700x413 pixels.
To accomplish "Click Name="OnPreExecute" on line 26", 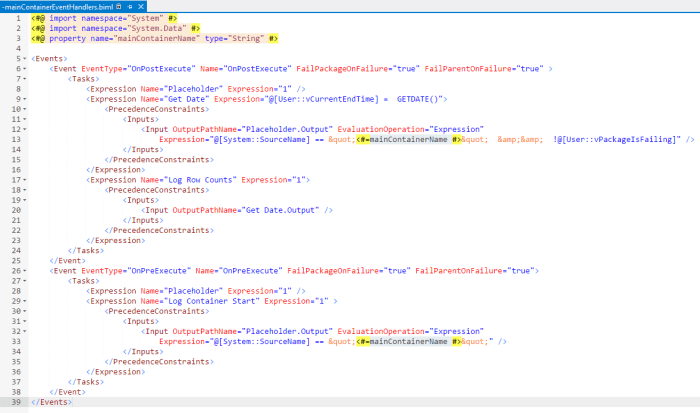I will click(x=239, y=271).
